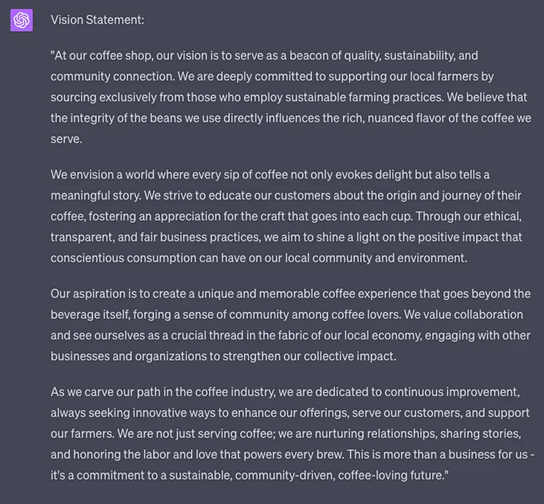Click the hyphenated word "community-driven"

[x=285, y=475]
